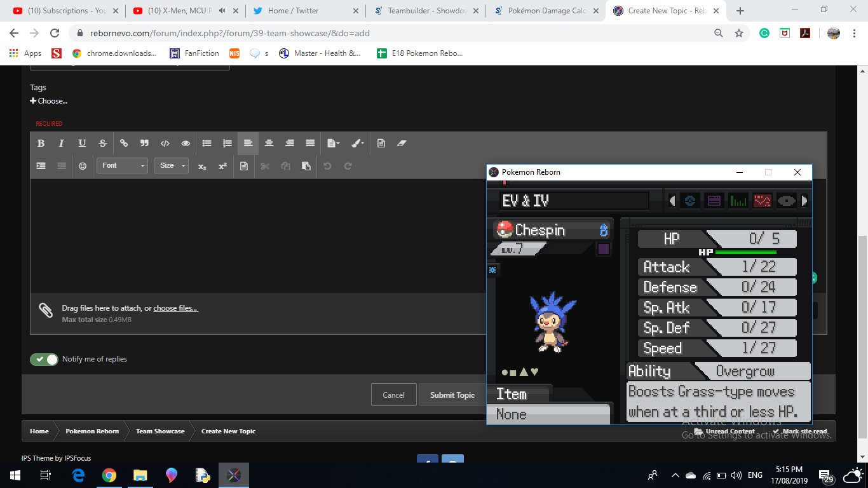
Task: Apply underline formatting in the editor
Action: point(82,144)
